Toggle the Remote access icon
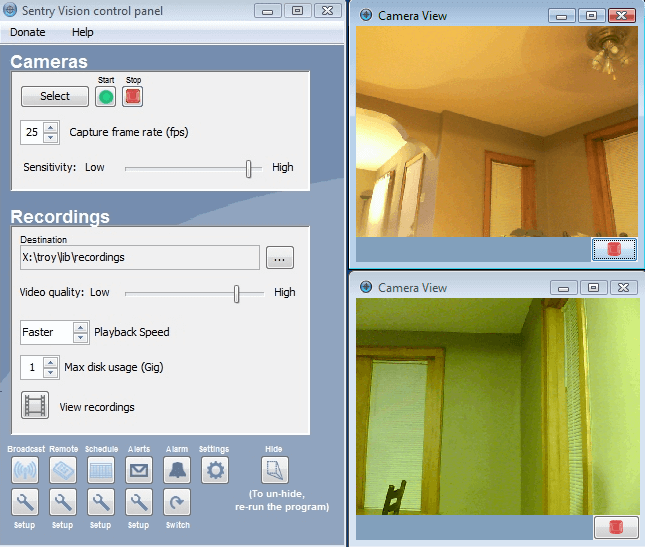This screenshot has width=645, height=547. [62, 470]
